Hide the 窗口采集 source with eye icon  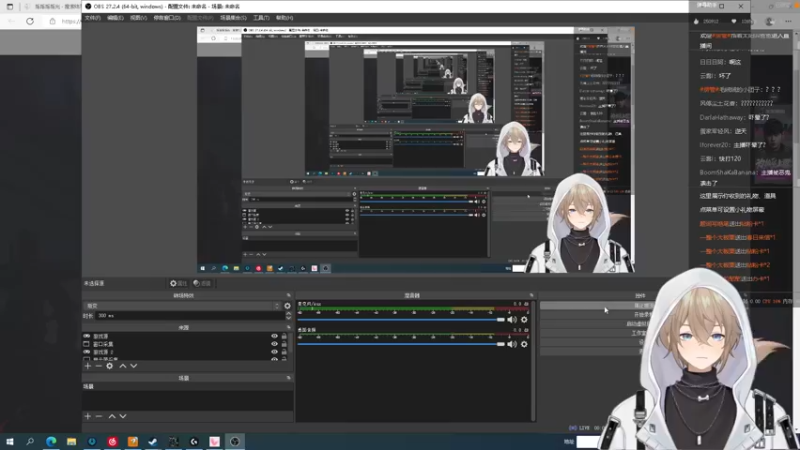[274, 344]
